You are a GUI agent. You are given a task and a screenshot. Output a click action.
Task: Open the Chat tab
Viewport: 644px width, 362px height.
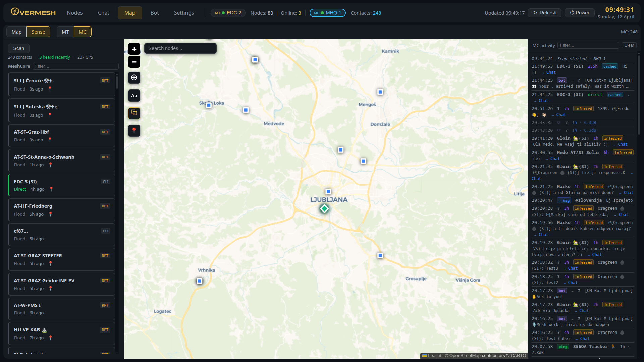click(103, 13)
